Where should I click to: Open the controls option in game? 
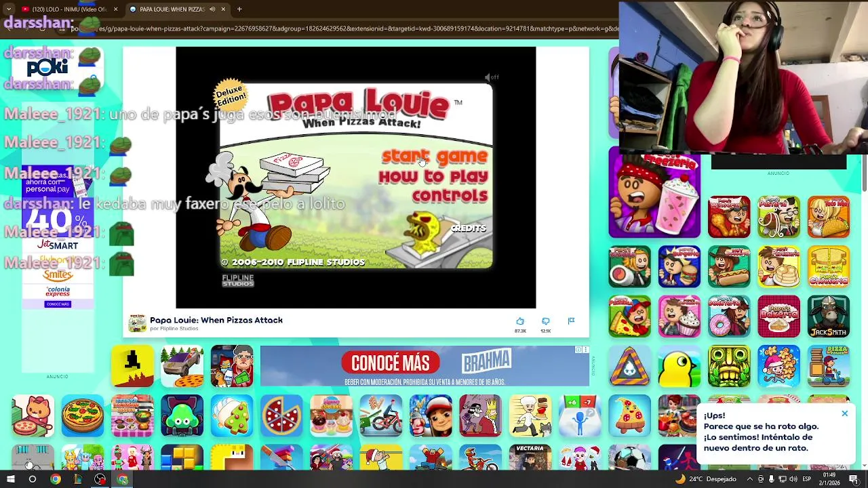coord(450,196)
